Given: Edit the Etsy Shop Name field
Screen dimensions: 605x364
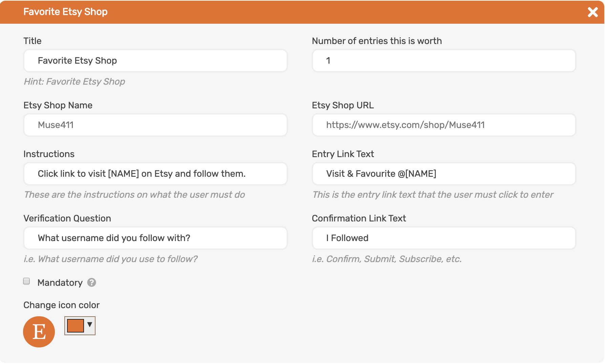Looking at the screenshot, I should coord(155,125).
